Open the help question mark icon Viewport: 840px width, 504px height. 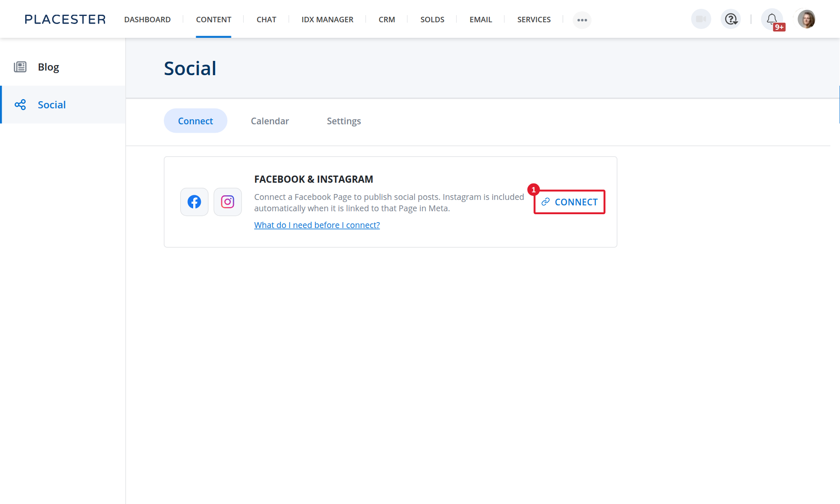click(x=731, y=19)
